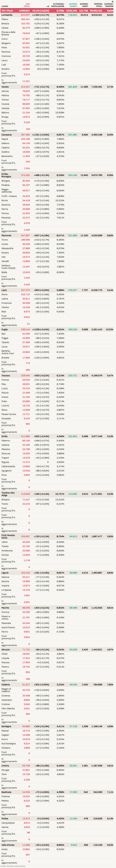Sort by the CASI TOTALI column header
Viewport: 116px width, 868px height.
pos(26,5)
